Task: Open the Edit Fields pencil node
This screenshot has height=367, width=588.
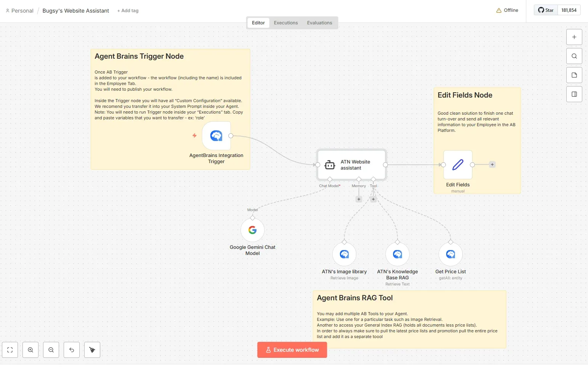Action: [x=458, y=165]
